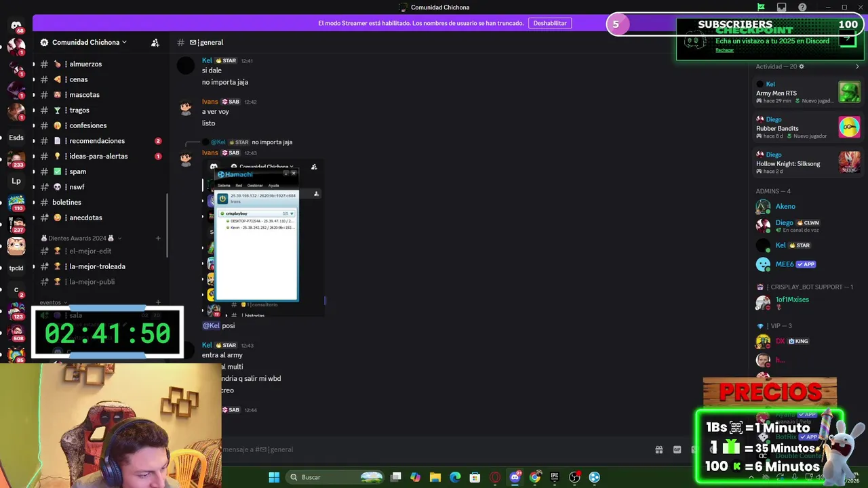Open the Comunidad Chichona server dropdown

pos(90,42)
